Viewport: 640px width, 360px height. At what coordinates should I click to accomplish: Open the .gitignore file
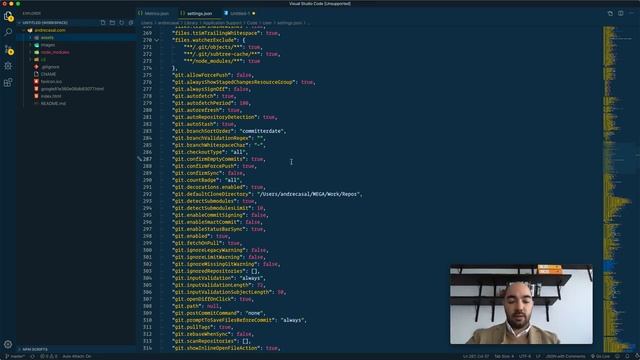(50, 67)
